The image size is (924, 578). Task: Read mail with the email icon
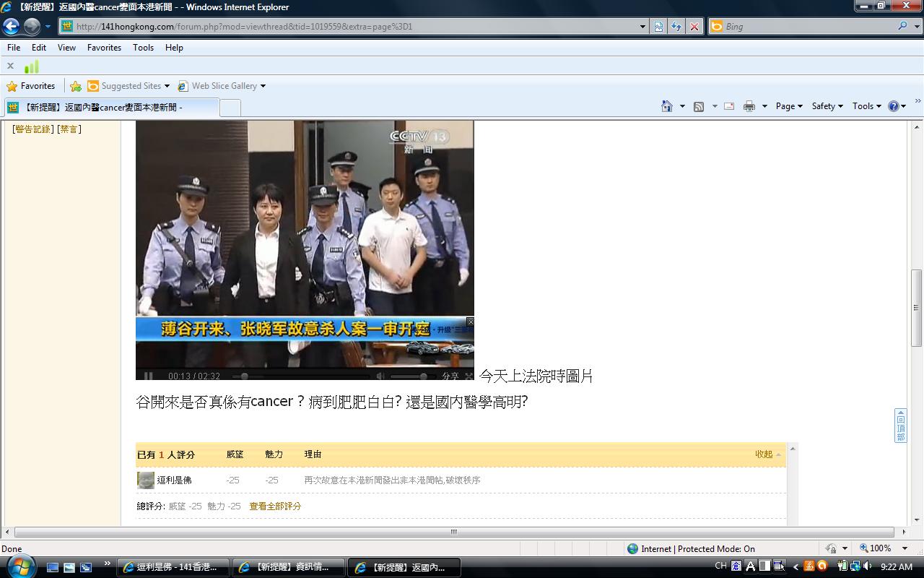click(728, 105)
